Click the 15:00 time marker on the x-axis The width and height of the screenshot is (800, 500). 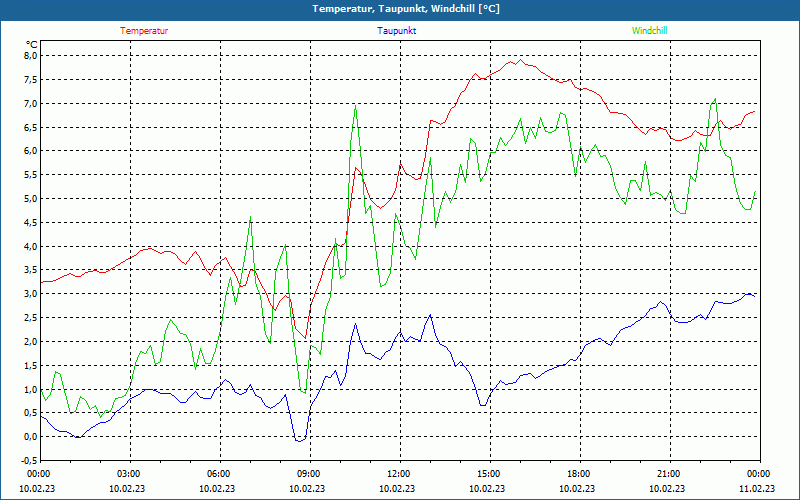(489, 474)
